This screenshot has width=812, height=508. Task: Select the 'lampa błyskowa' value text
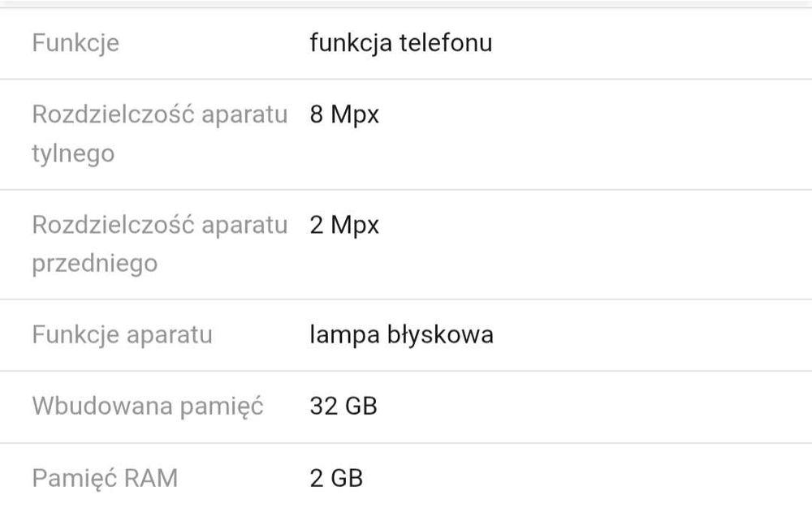point(401,334)
